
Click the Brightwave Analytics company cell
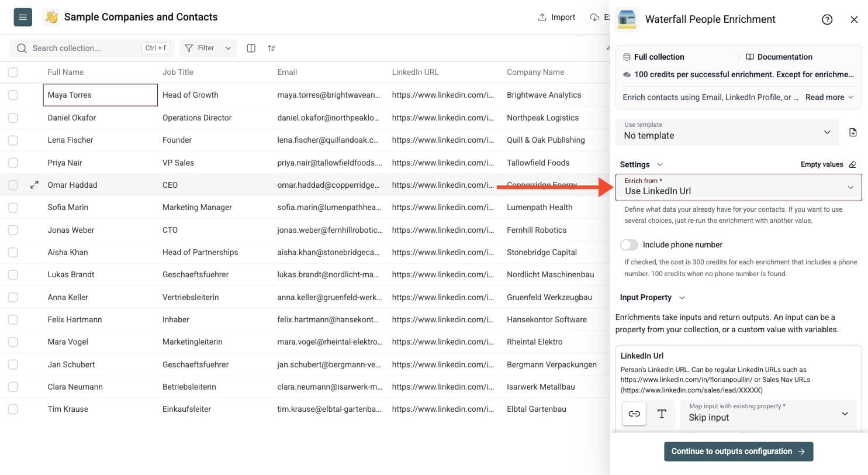point(544,95)
